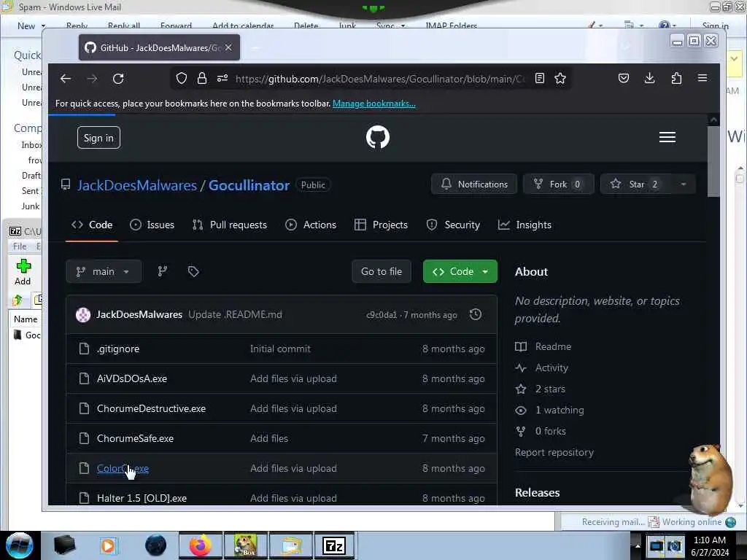747x560 pixels.
Task: Click the GitHub Octocat logo
Action: [x=378, y=137]
